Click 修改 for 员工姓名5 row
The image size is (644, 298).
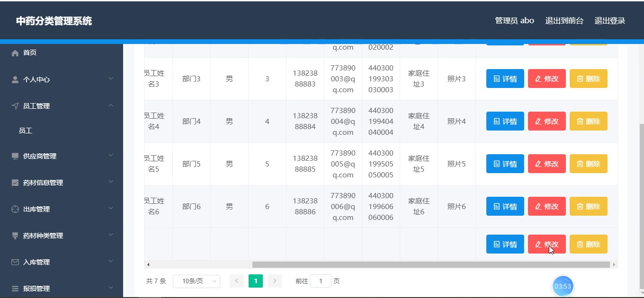(x=547, y=164)
